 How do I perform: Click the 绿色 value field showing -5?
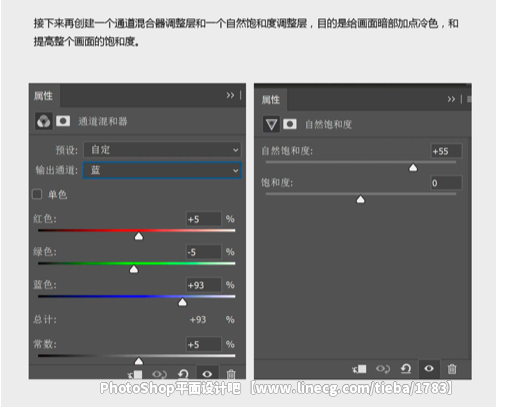click(204, 252)
